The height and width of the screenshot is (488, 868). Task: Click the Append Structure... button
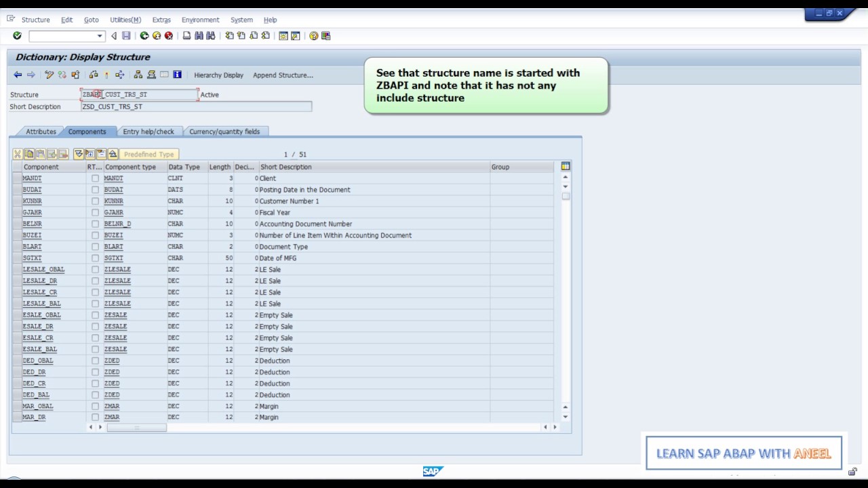tap(283, 75)
